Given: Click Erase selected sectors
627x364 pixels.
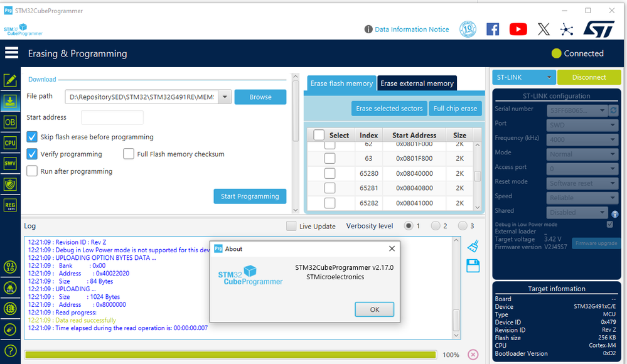Looking at the screenshot, I should point(389,109).
